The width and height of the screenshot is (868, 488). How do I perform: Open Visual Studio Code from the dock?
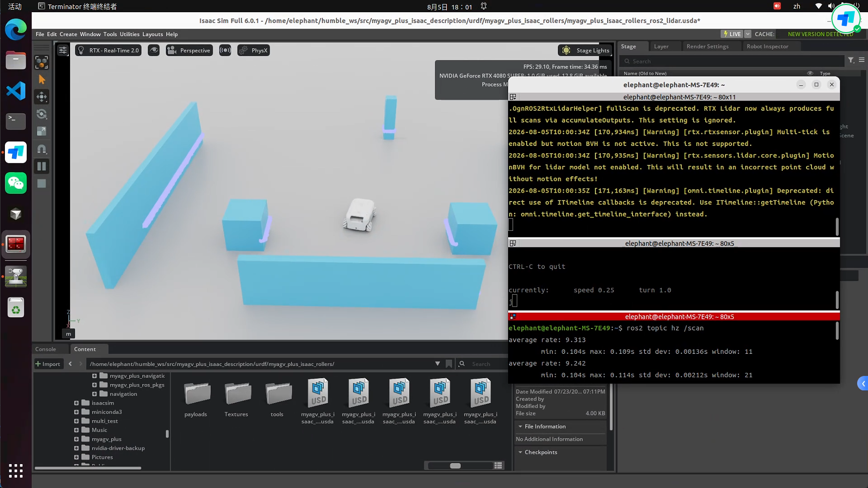pyautogui.click(x=16, y=91)
